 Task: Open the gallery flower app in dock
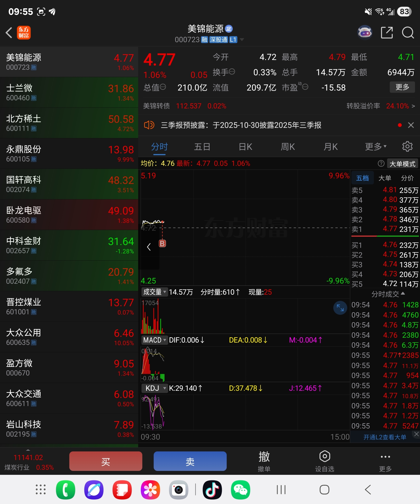coord(151,490)
